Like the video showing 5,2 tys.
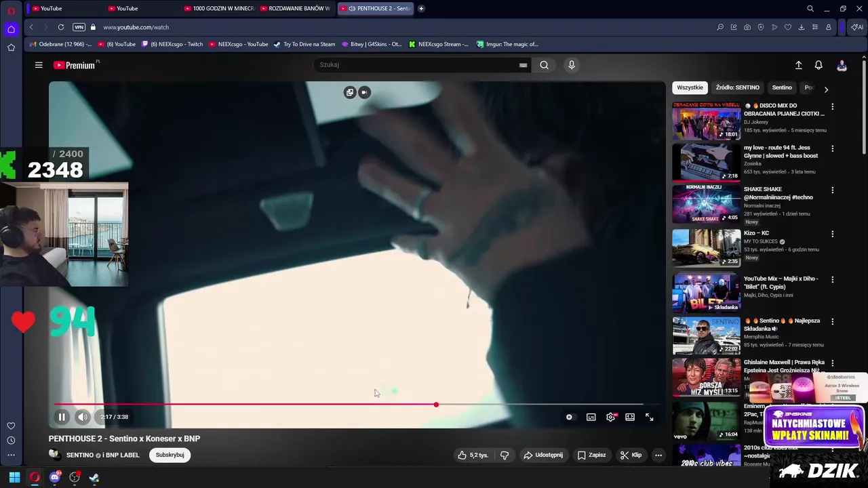This screenshot has height=488, width=868. coord(473,455)
